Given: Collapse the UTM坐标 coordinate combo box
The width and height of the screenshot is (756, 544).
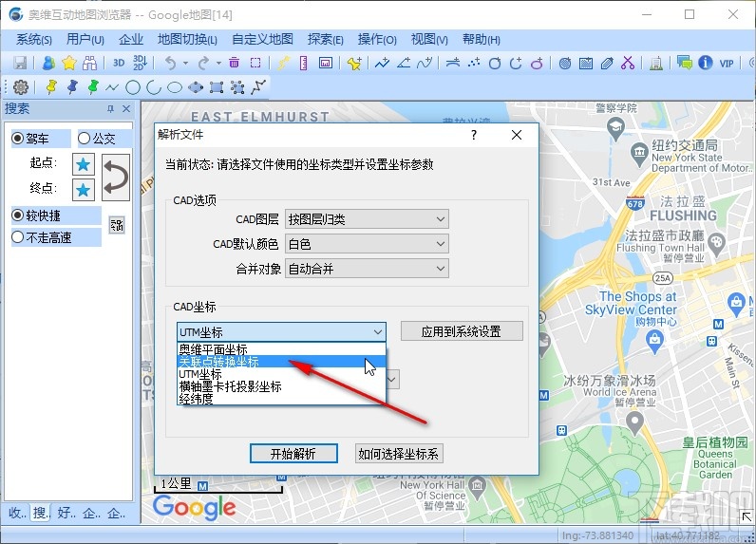Looking at the screenshot, I should (281, 332).
